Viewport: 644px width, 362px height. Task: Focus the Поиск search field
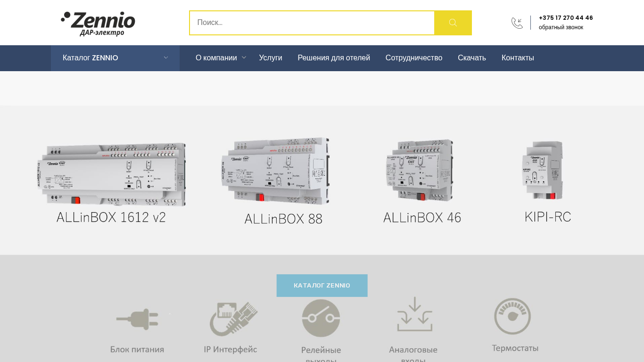pyautogui.click(x=312, y=23)
